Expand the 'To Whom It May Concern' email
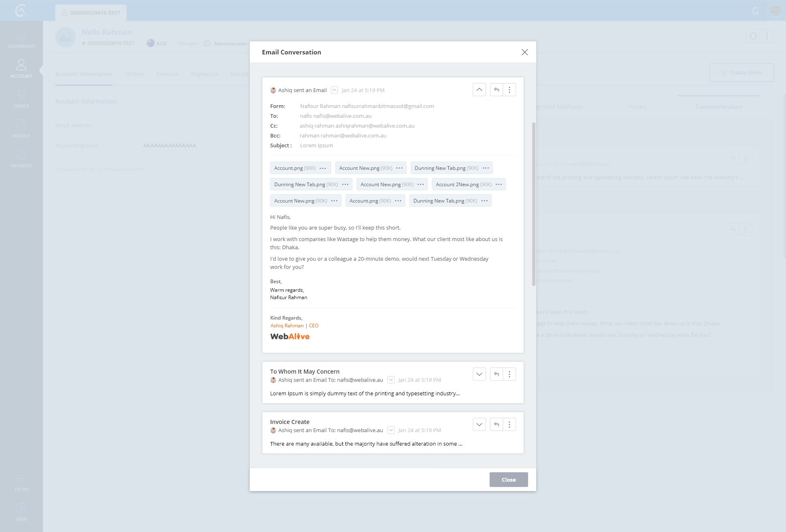The height and width of the screenshot is (532, 786). tap(479, 374)
